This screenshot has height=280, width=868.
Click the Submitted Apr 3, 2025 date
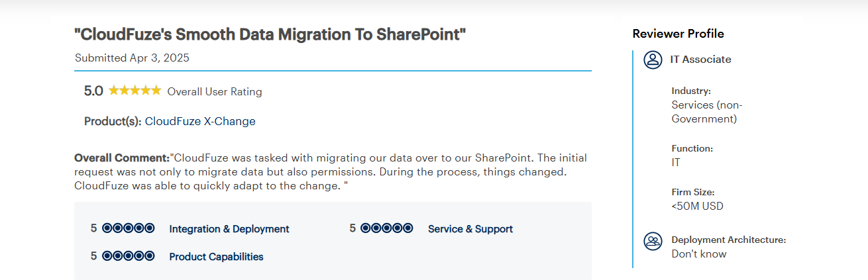pyautogui.click(x=133, y=58)
